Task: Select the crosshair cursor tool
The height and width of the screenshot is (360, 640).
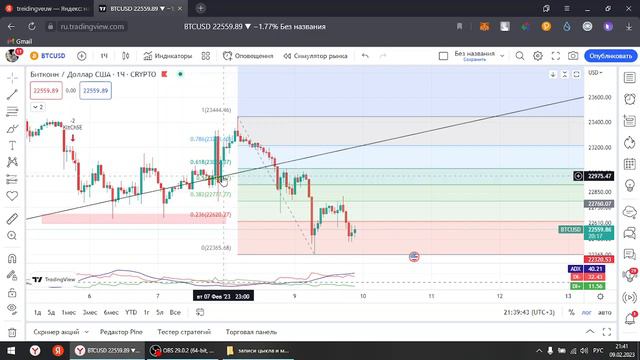Action: (x=12, y=78)
